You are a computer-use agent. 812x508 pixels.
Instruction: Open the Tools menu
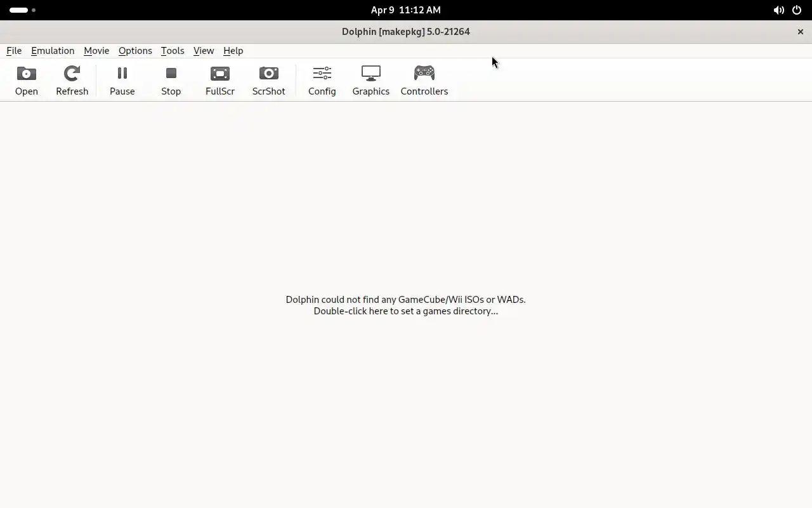pos(173,51)
